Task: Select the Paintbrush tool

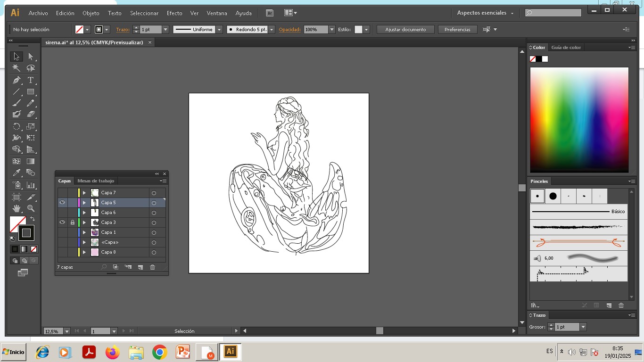Action: point(17,103)
